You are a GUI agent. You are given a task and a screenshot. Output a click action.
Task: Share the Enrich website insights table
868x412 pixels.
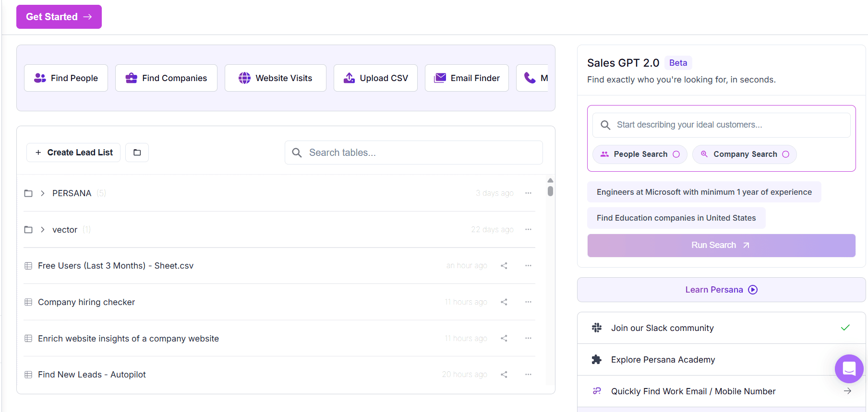coord(504,338)
